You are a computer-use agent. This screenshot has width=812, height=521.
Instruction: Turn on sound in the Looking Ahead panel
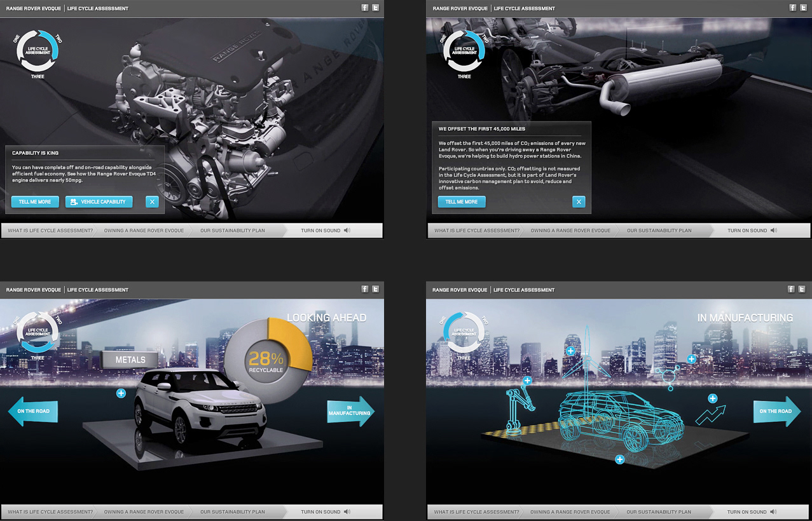[326, 512]
